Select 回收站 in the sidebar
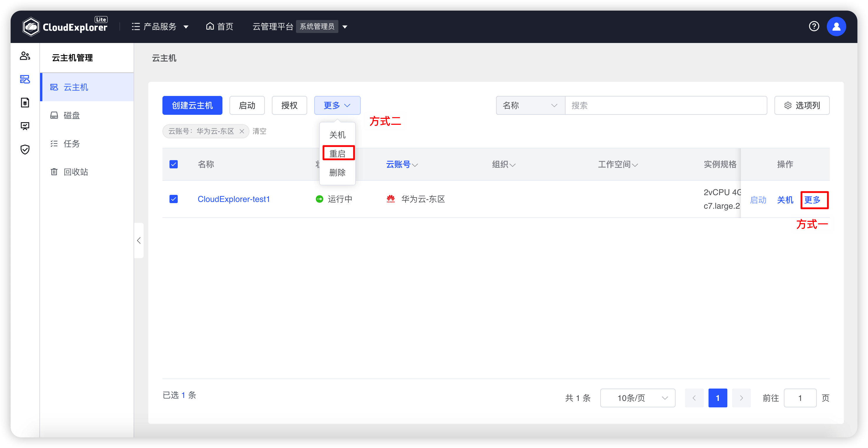 pyautogui.click(x=87, y=172)
